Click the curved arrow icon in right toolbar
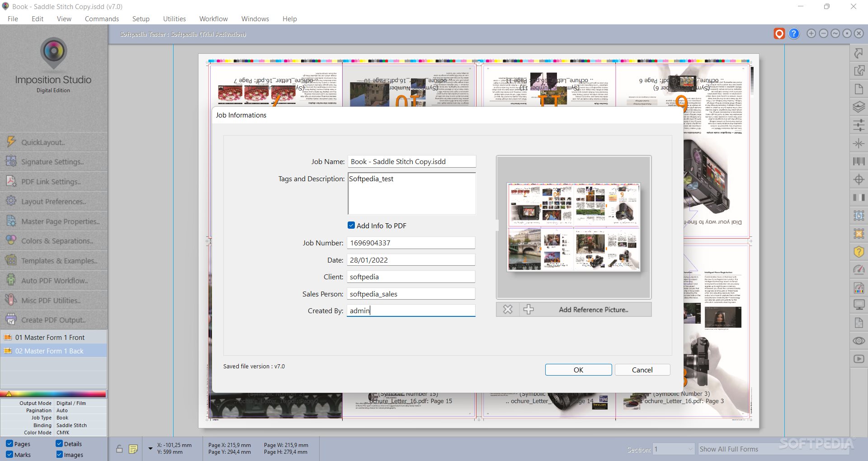 (x=859, y=53)
